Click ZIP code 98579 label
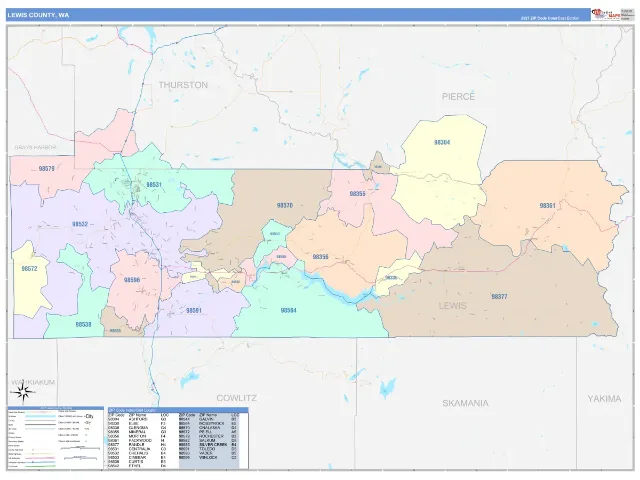640x480 pixels. [x=47, y=169]
